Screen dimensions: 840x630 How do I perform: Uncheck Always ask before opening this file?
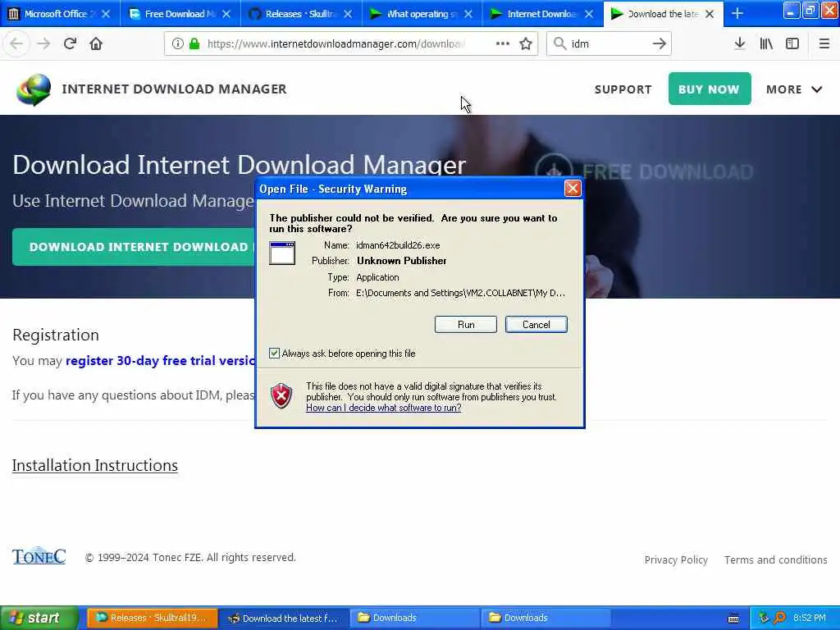tap(274, 353)
